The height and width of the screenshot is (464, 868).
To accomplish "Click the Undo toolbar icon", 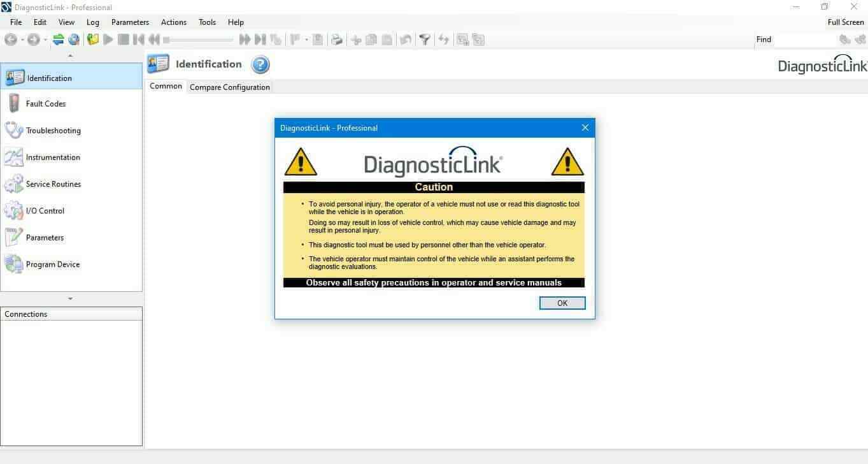I will point(405,40).
